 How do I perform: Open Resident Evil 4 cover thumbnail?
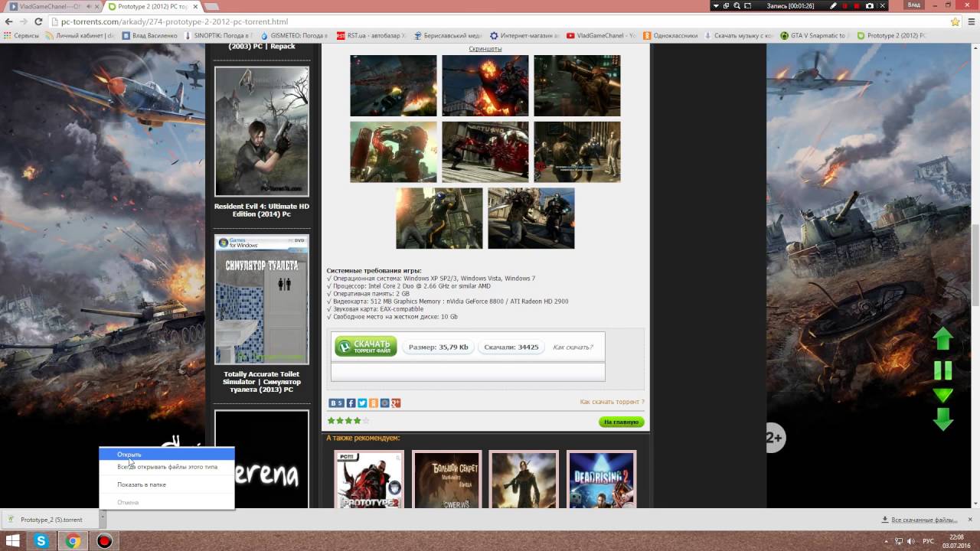point(262,132)
